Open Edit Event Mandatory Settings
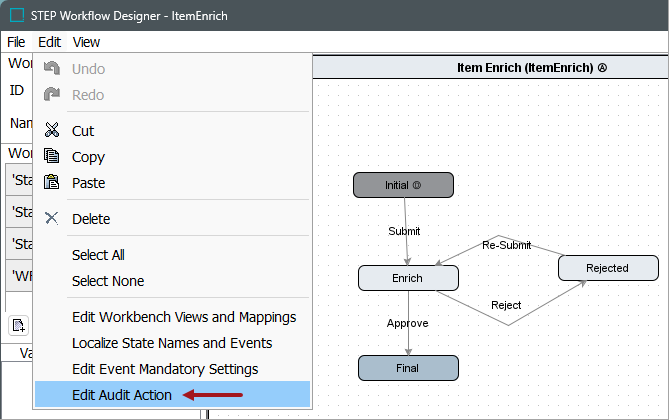This screenshot has height=420, width=669. click(x=165, y=369)
